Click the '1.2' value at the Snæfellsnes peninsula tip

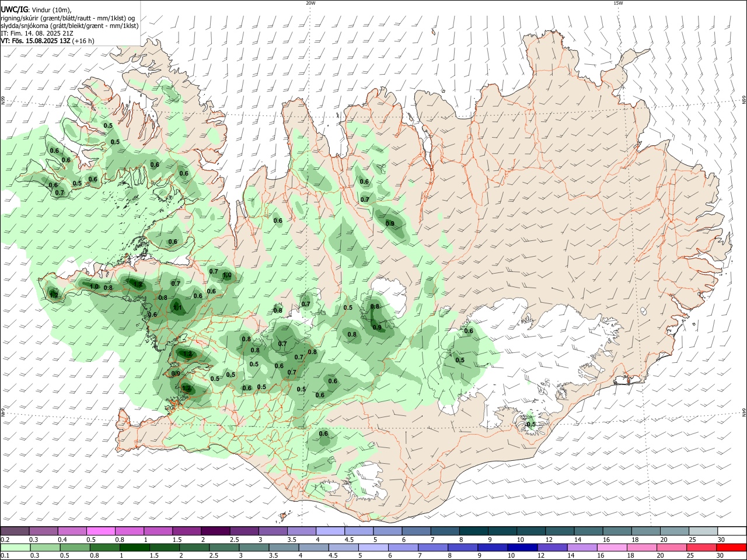click(54, 295)
